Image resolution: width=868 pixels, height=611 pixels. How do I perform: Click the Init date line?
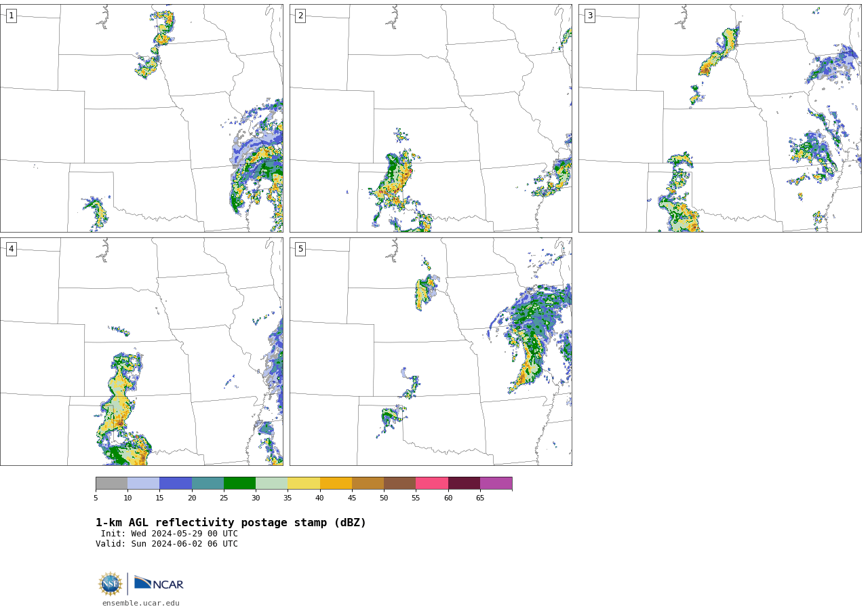point(170,534)
